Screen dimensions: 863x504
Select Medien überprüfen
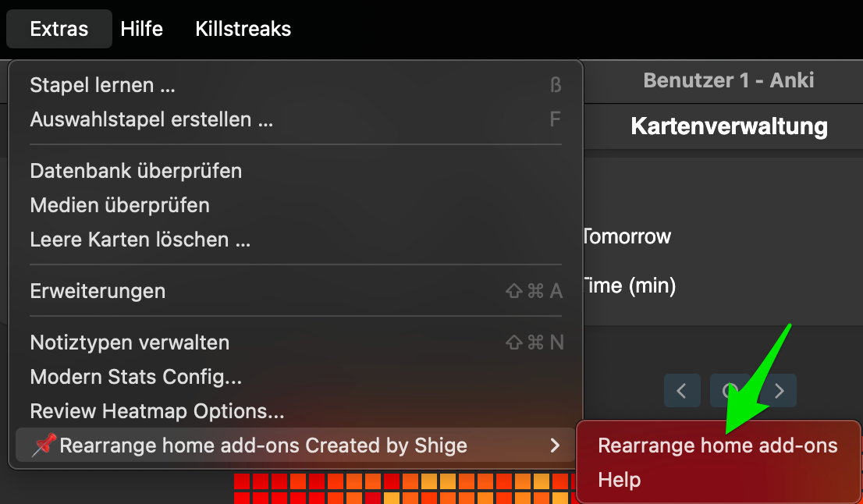pos(119,205)
